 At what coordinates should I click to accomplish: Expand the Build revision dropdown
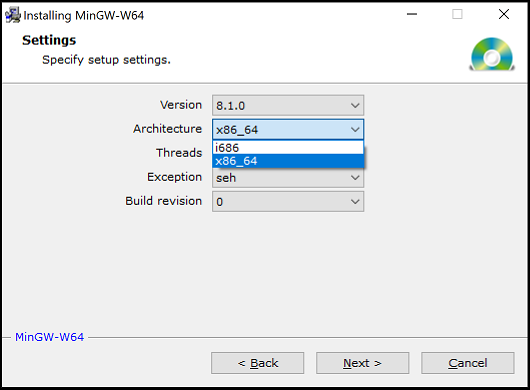[288, 201]
